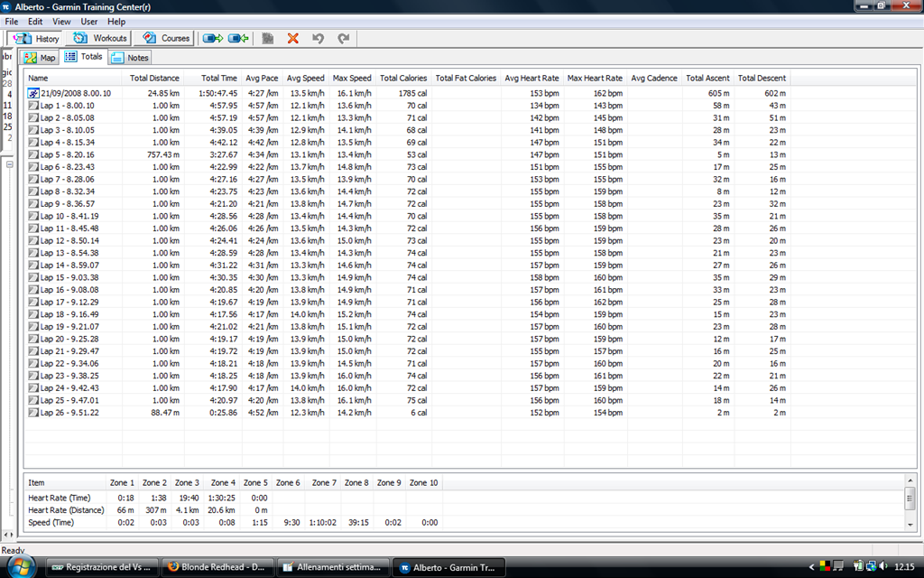Click the 1:50:47.45 total time cell
This screenshot has width=924, height=578.
pyautogui.click(x=217, y=93)
